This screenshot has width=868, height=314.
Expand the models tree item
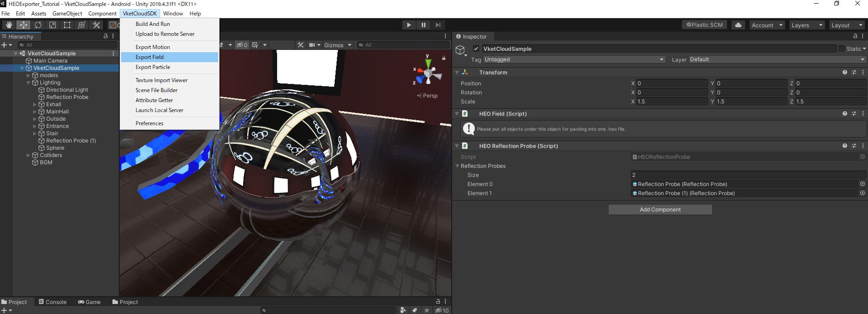click(28, 75)
